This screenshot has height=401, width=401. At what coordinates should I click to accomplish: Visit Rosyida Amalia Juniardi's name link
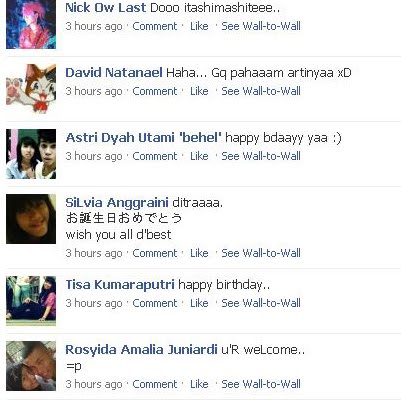(x=141, y=349)
